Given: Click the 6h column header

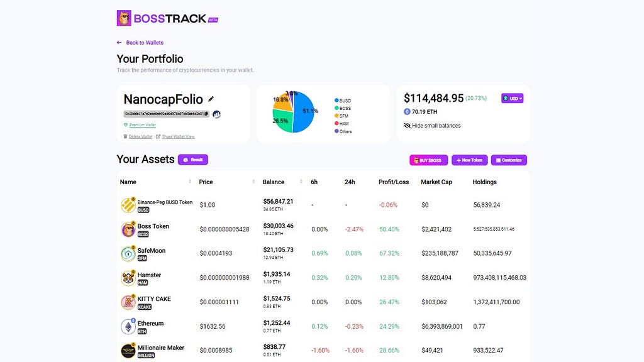Looking at the screenshot, I should 314,182.
